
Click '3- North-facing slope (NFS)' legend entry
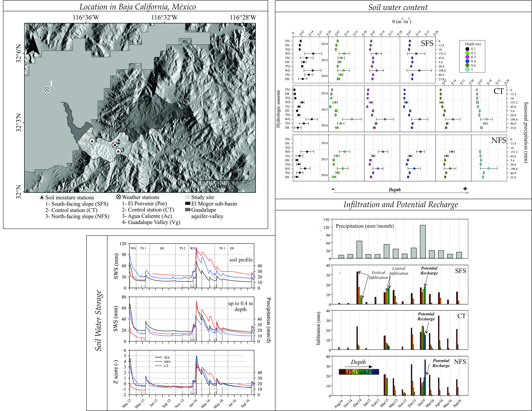coord(77,216)
